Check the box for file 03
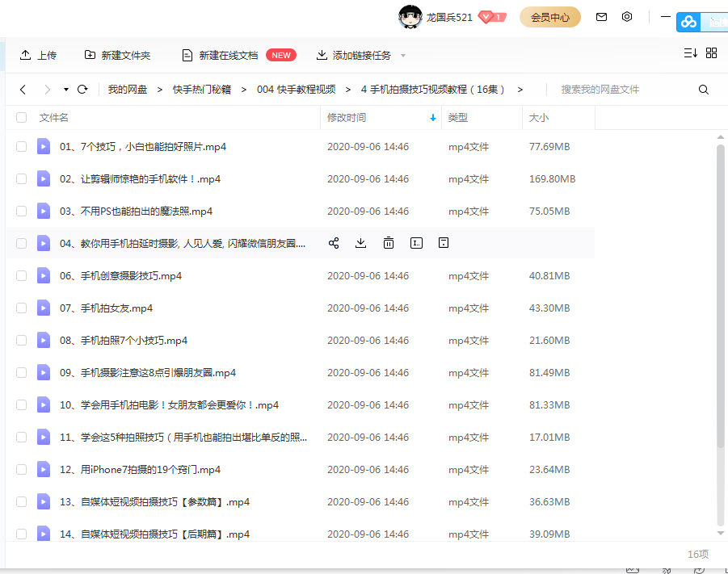Viewport: 728px width, 574px height. point(21,212)
